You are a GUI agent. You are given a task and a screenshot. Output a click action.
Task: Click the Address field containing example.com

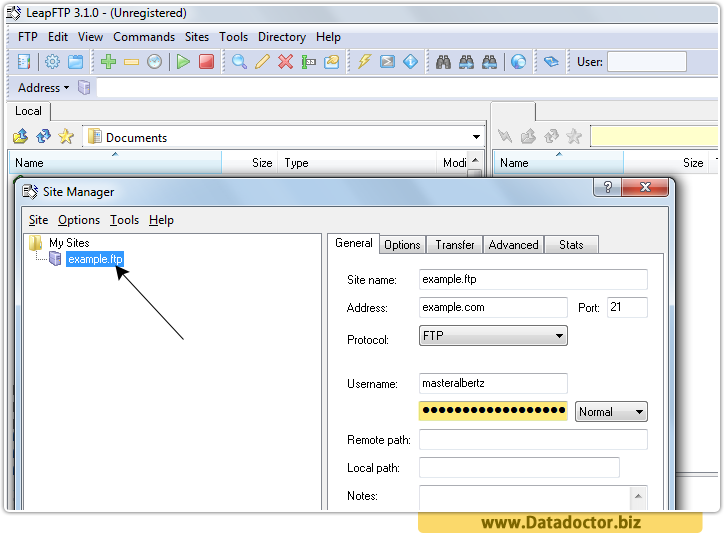point(493,307)
